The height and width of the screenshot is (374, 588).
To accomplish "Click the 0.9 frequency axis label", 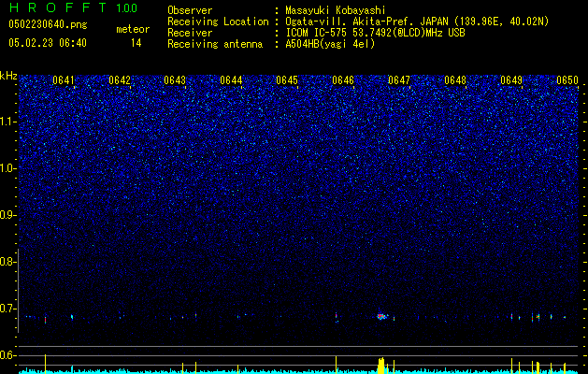I will click(7, 215).
